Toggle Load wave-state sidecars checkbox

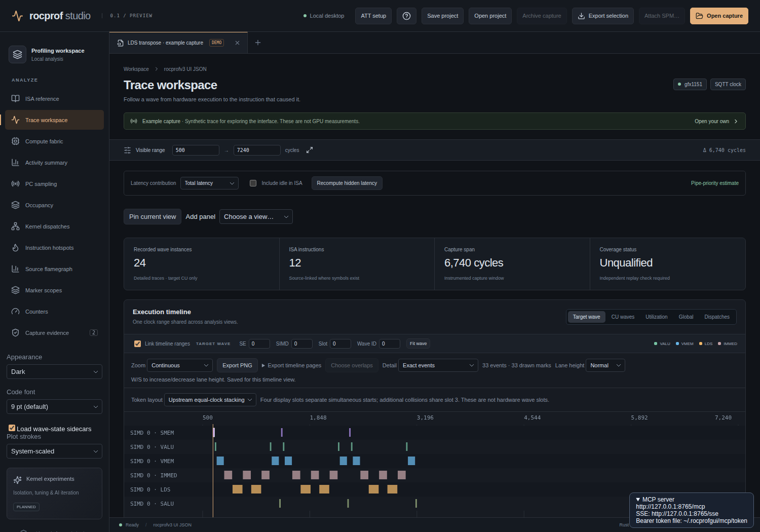click(x=12, y=428)
